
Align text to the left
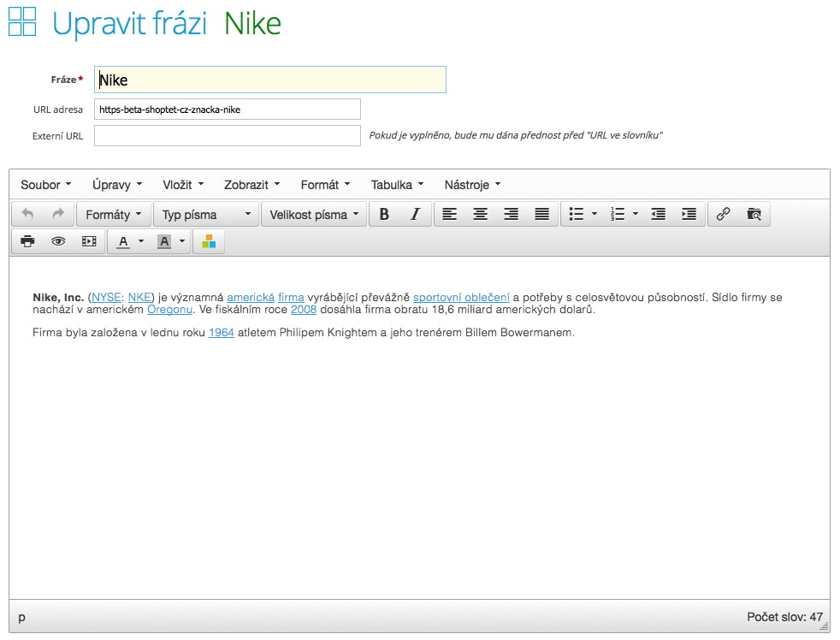point(449,215)
